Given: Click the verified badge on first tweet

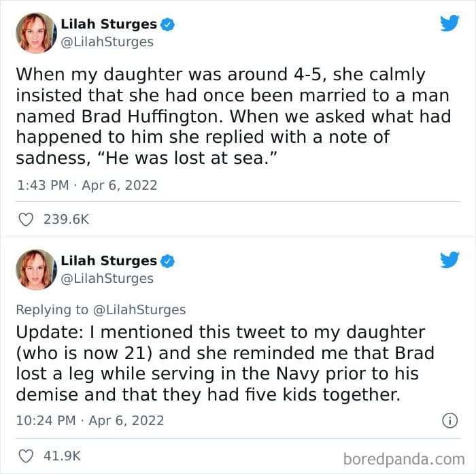Looking at the screenshot, I should [167, 24].
